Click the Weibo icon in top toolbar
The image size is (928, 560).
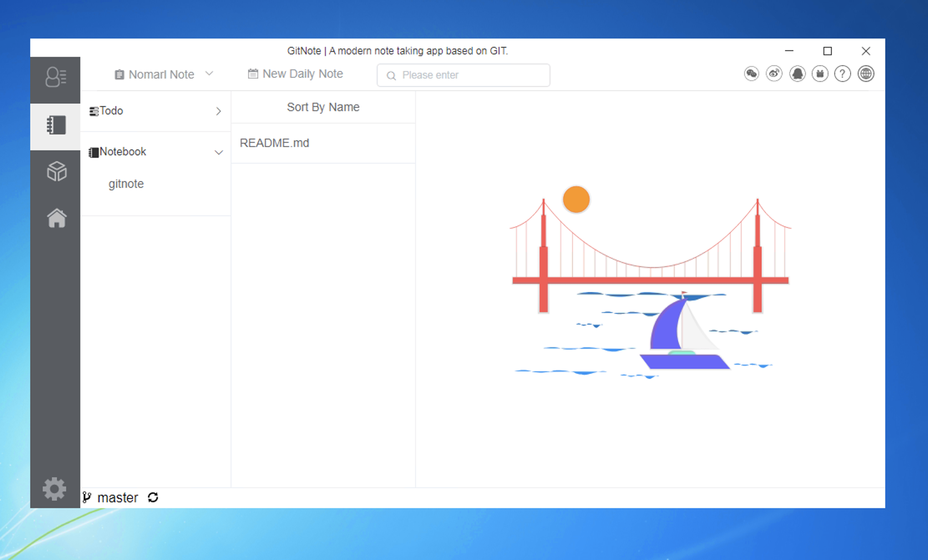[774, 74]
